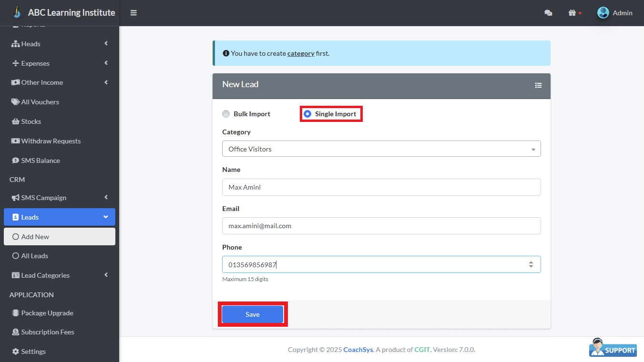Click the Phone field number spinner
Image resolution: width=644 pixels, height=362 pixels.
click(531, 264)
